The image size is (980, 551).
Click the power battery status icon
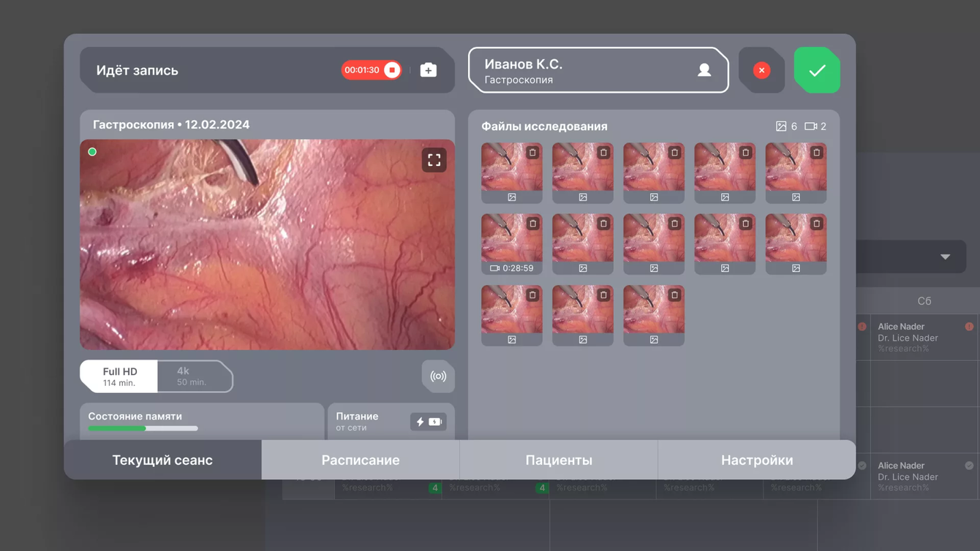click(x=428, y=422)
